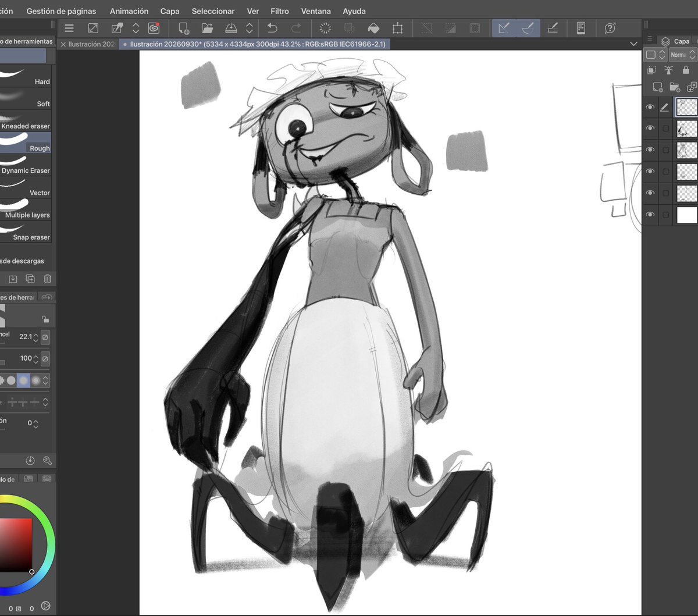
Task: Delete the selected sub tool with trash icon
Action: (x=48, y=279)
